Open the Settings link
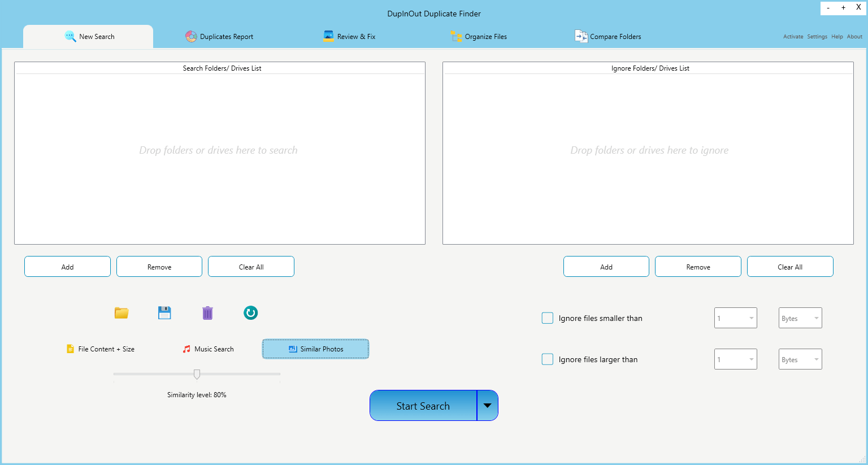This screenshot has width=868, height=465. (817, 37)
